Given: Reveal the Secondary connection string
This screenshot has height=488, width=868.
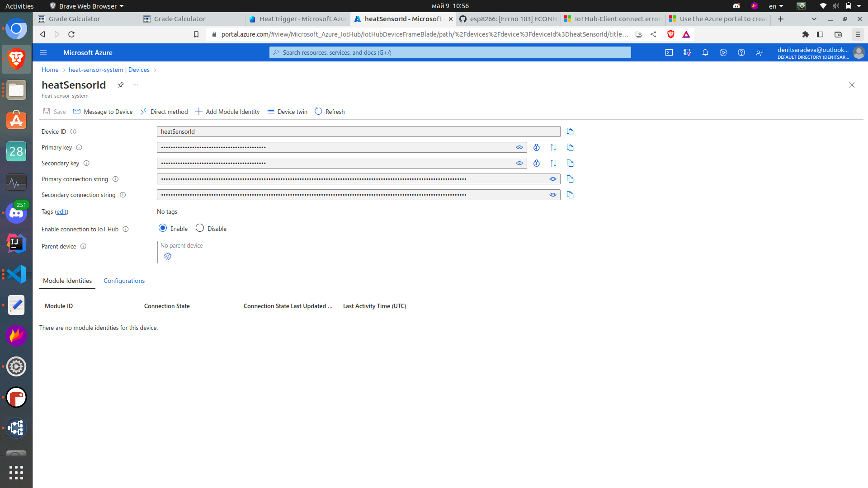Looking at the screenshot, I should click(x=553, y=195).
